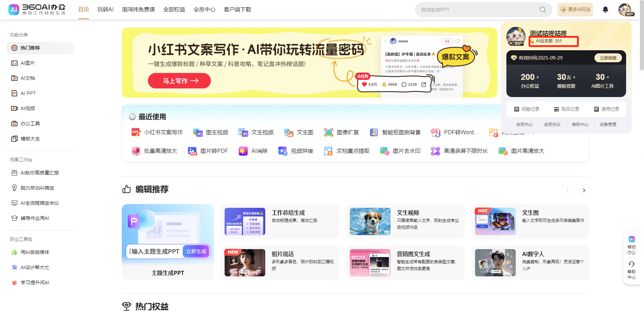
Task: Open 照片说话 card thumbnail
Action: coord(245,263)
